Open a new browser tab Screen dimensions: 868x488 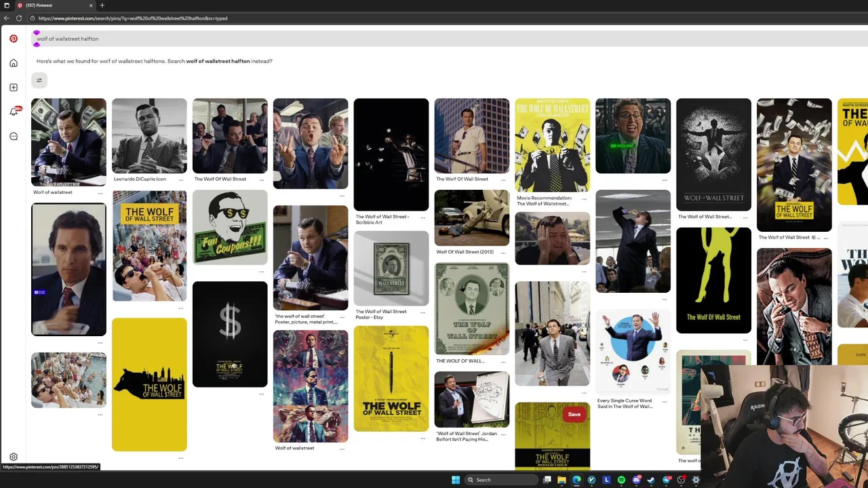(x=102, y=5)
